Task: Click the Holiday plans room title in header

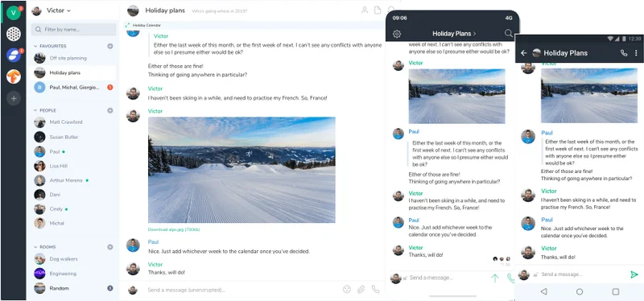Action: point(165,10)
